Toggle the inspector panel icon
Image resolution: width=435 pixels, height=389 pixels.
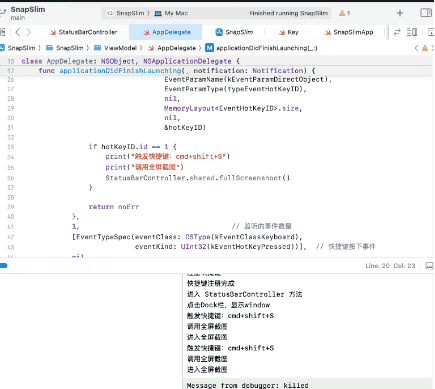(x=426, y=13)
